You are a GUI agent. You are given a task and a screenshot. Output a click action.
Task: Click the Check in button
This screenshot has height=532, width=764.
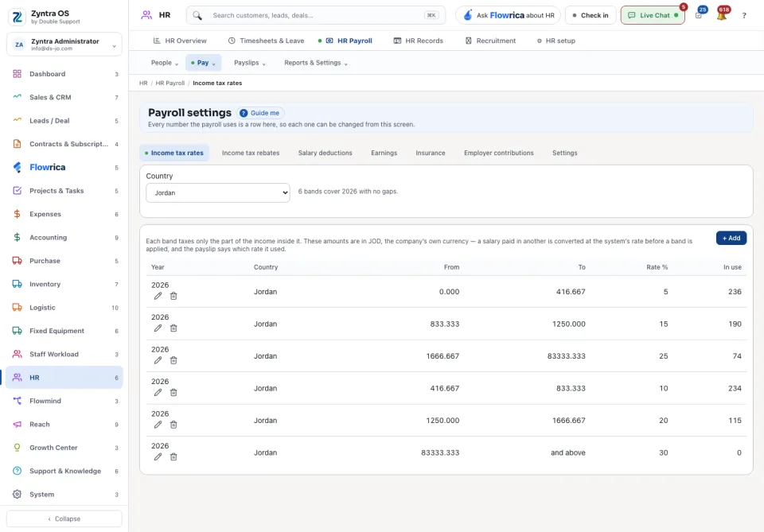(x=591, y=16)
